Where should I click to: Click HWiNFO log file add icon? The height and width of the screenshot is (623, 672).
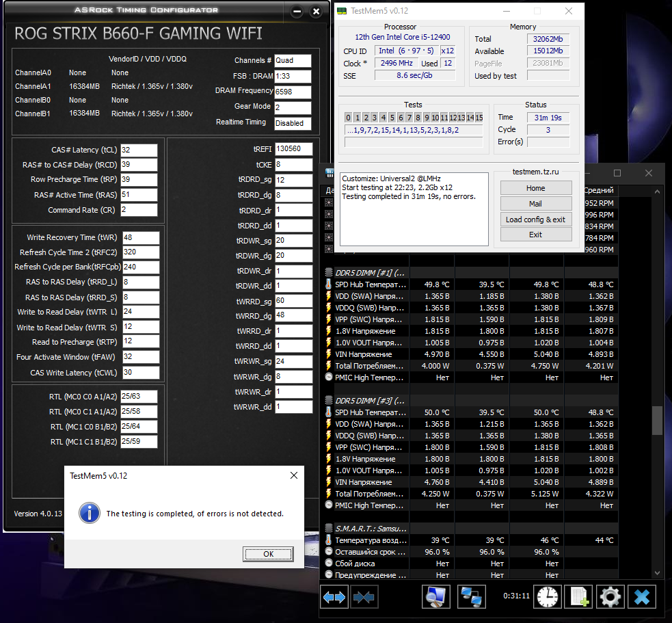(x=578, y=597)
